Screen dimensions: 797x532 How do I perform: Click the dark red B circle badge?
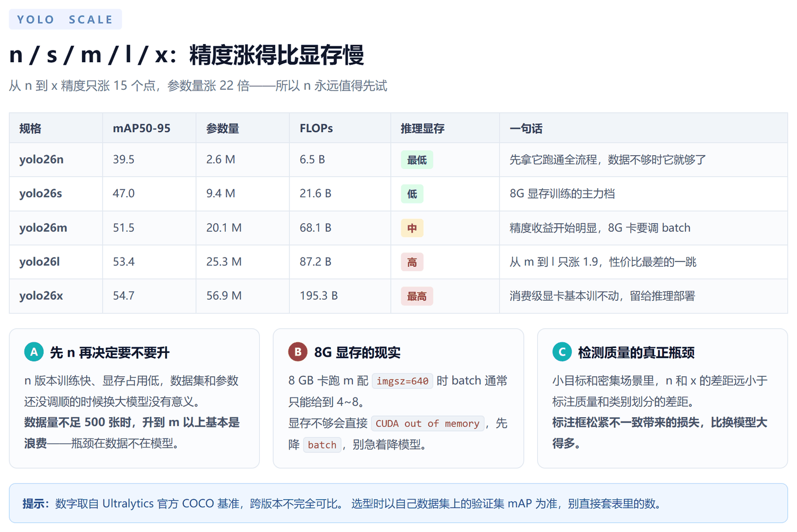click(298, 352)
